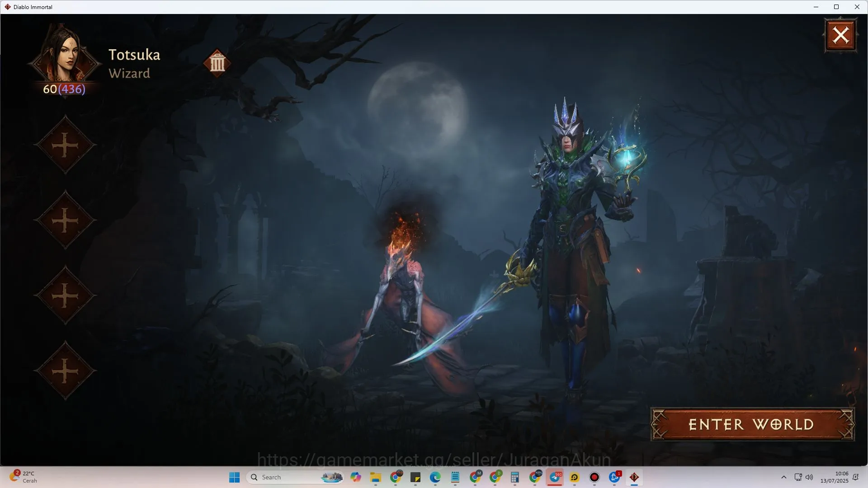This screenshot has height=488, width=868.
Task: Add a character in the topmost empty slot
Action: tap(65, 145)
